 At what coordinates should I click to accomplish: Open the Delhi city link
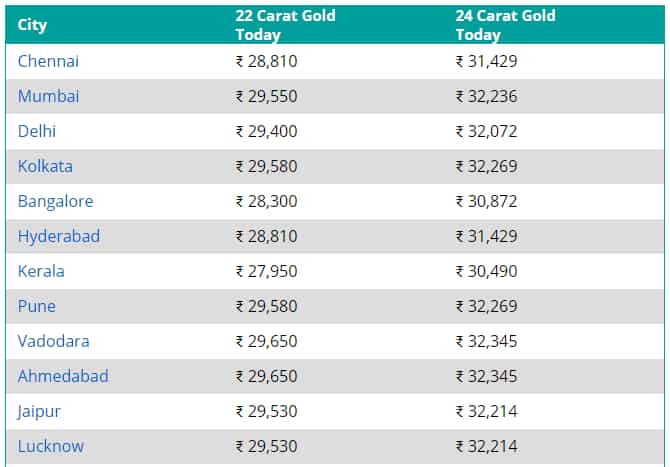pos(37,131)
